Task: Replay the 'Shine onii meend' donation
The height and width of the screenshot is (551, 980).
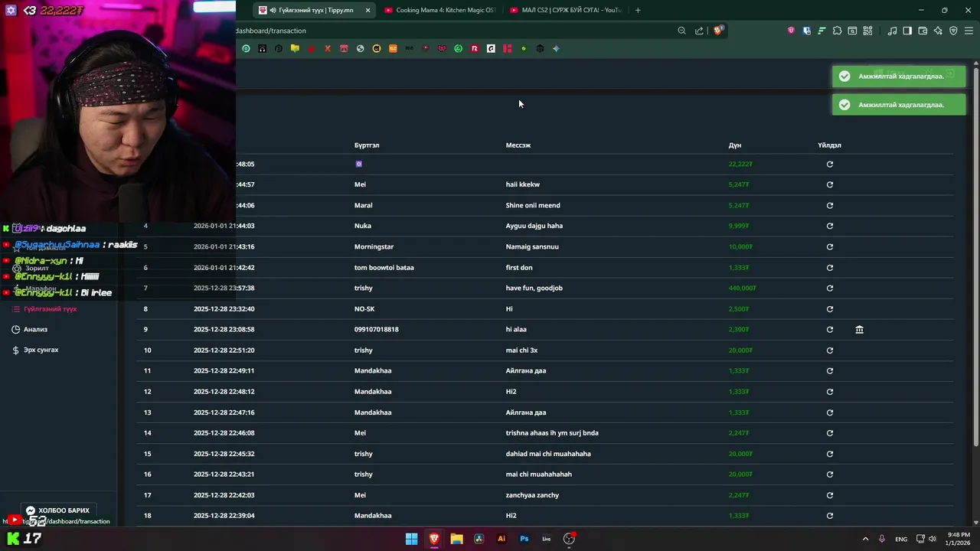Action: click(829, 205)
